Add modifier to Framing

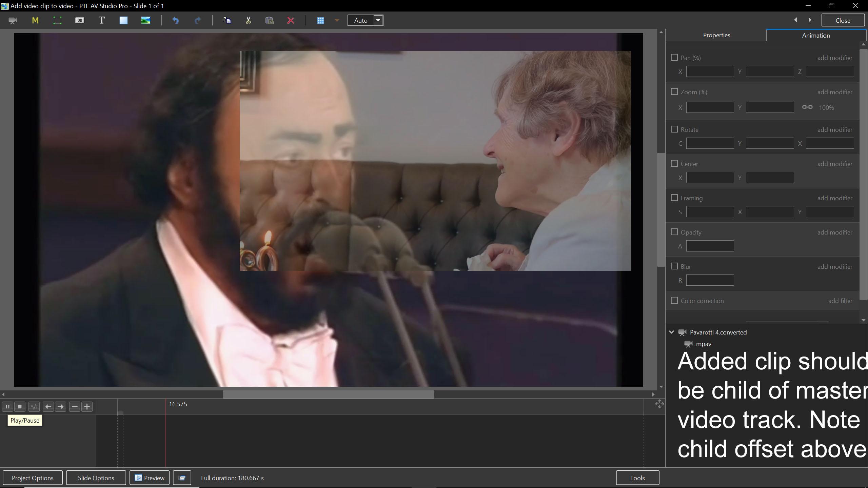point(834,198)
